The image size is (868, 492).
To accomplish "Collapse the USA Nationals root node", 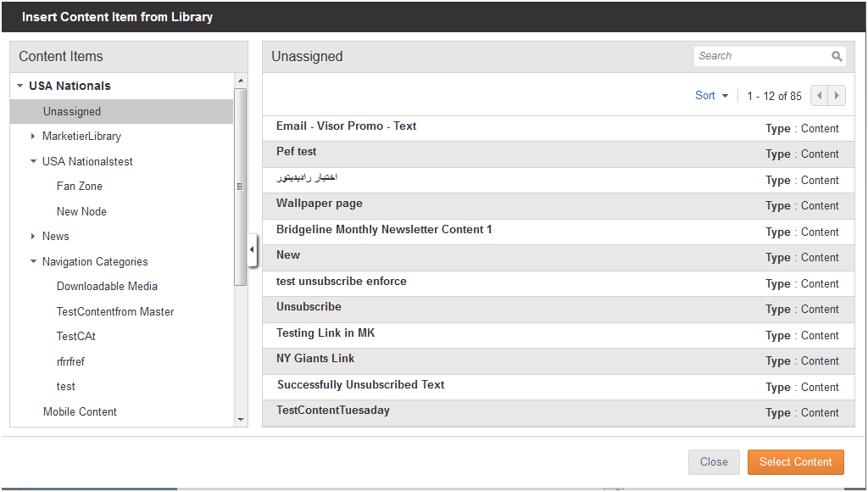I will (x=20, y=86).
